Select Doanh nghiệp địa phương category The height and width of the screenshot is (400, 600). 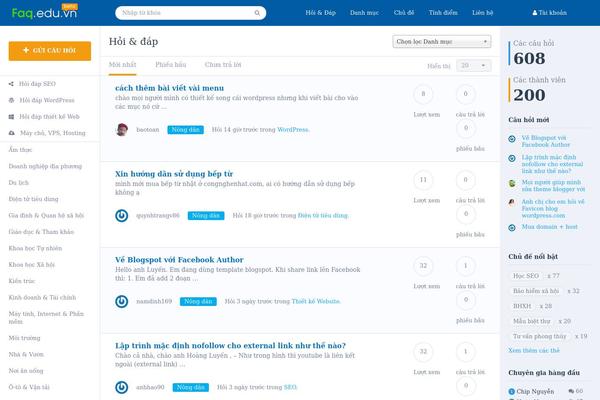coord(45,166)
